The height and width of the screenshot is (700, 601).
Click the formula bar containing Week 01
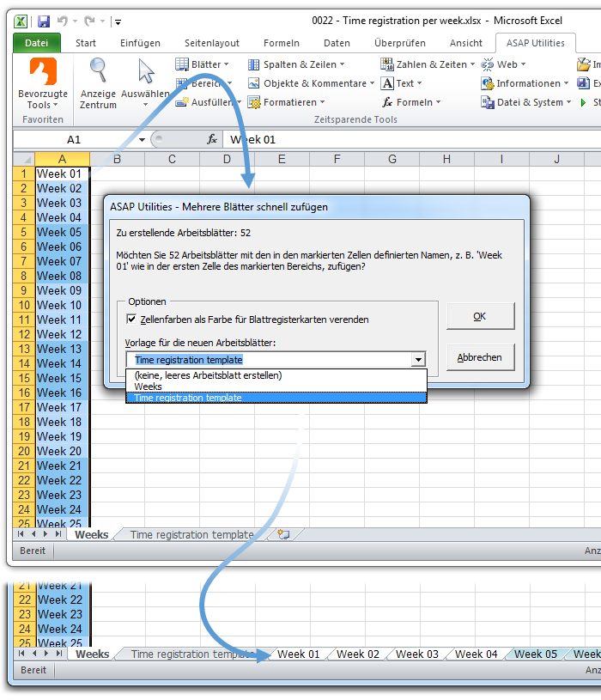(411, 140)
